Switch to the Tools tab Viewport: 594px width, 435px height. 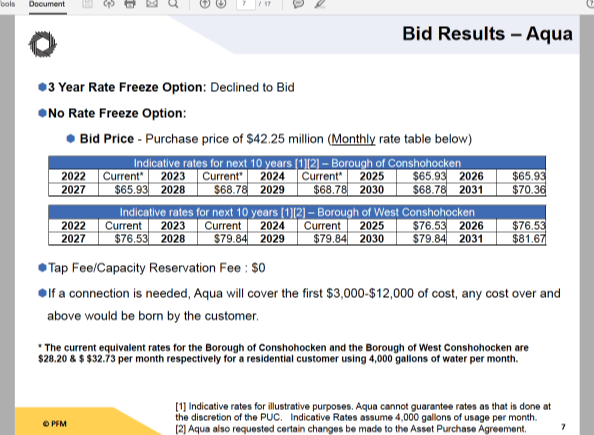(8, 4)
